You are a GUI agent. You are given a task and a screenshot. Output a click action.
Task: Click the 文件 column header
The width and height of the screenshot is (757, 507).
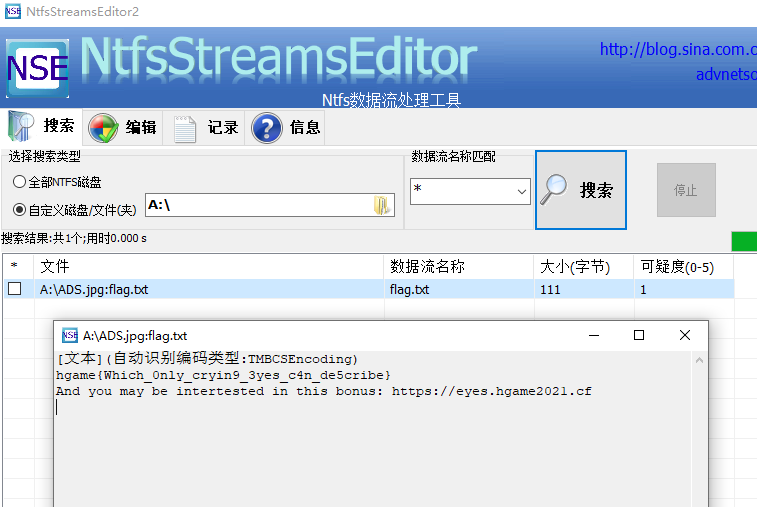pyautogui.click(x=209, y=266)
